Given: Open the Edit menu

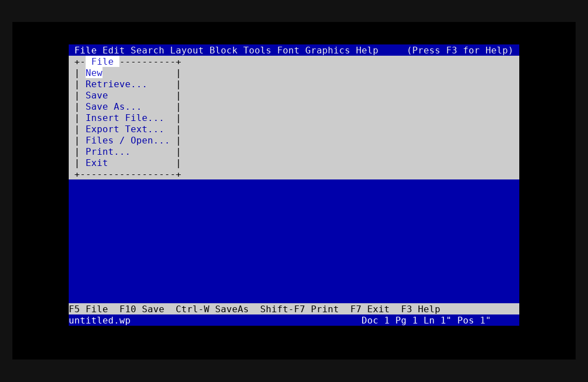Looking at the screenshot, I should tap(114, 50).
